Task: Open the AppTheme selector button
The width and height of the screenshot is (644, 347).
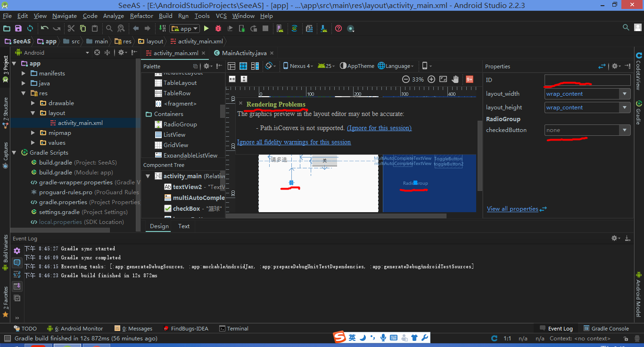Action: pos(357,66)
